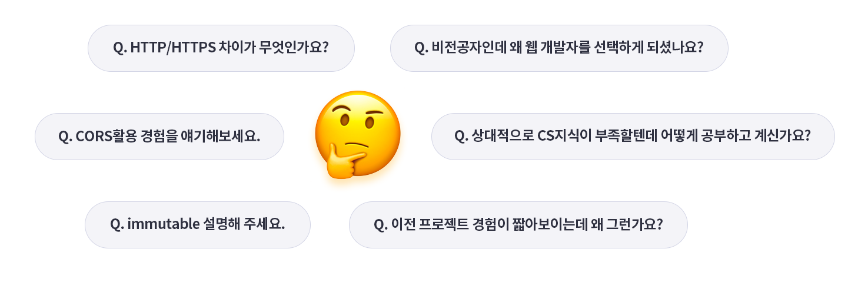Open the 이전 프로젝트 경험 question pill

518,225
